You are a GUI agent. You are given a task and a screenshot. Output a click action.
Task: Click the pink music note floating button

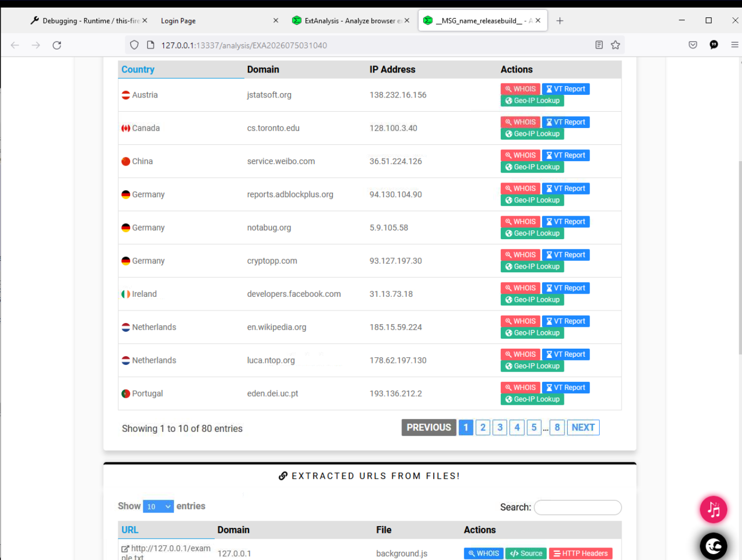[713, 509]
